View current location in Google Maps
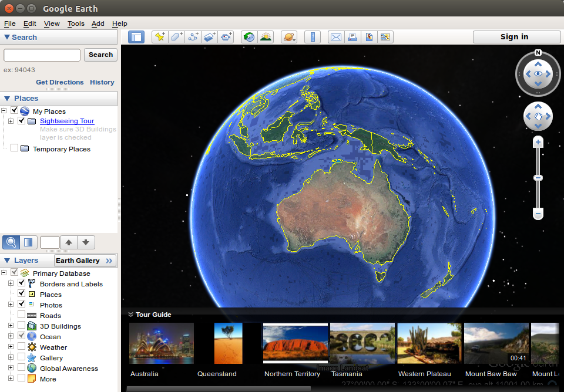The image size is (564, 392). (385, 36)
